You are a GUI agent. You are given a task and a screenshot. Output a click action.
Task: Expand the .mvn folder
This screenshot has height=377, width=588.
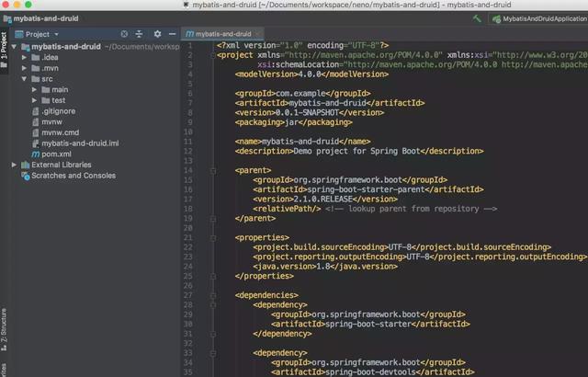pyautogui.click(x=24, y=68)
